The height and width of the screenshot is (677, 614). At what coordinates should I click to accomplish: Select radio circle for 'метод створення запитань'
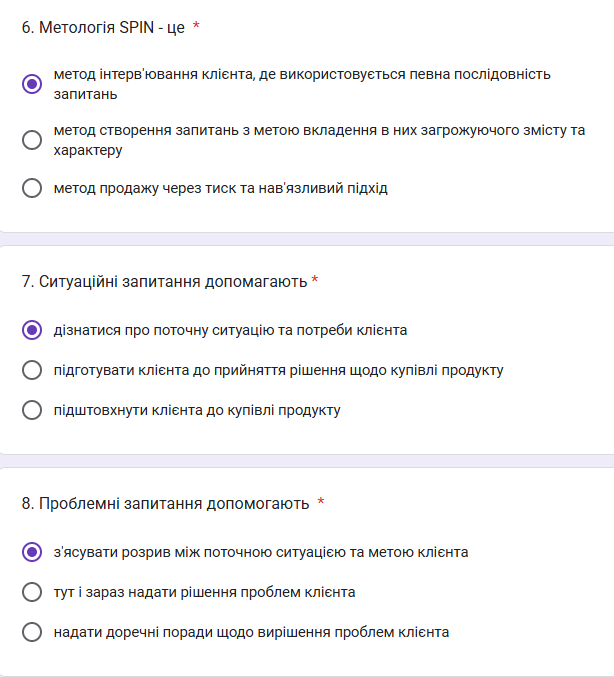[x=32, y=140]
